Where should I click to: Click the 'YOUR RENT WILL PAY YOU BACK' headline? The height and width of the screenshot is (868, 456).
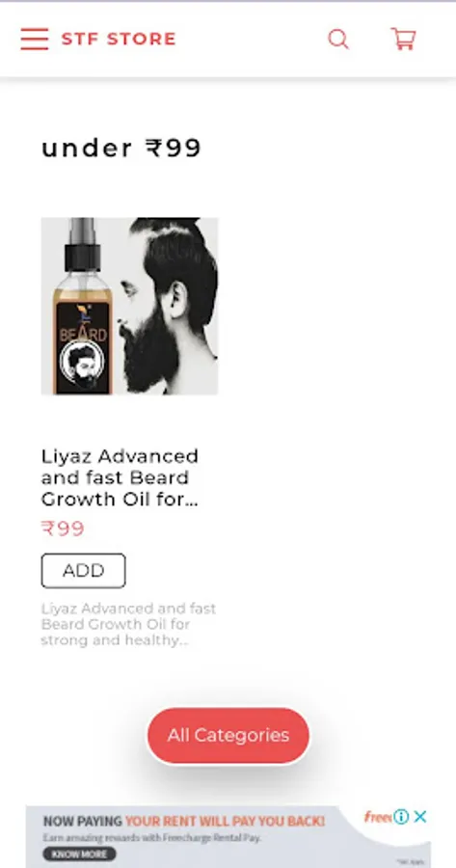[225, 822]
